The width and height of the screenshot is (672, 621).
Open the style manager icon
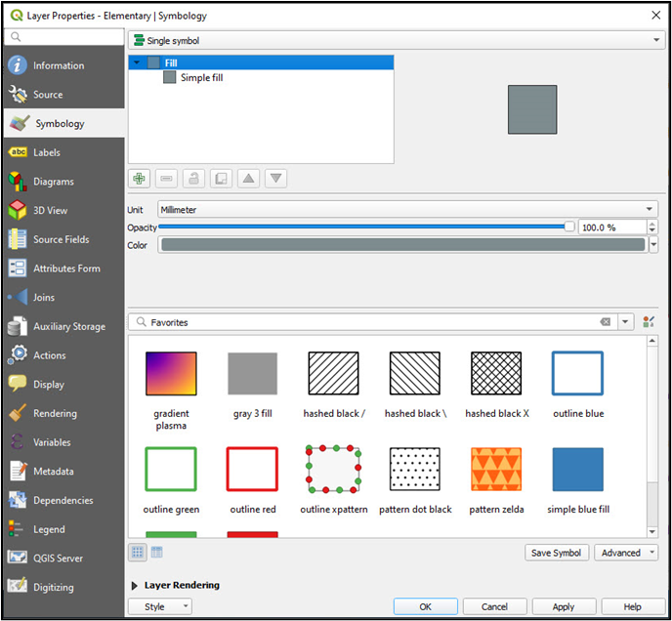pos(649,322)
